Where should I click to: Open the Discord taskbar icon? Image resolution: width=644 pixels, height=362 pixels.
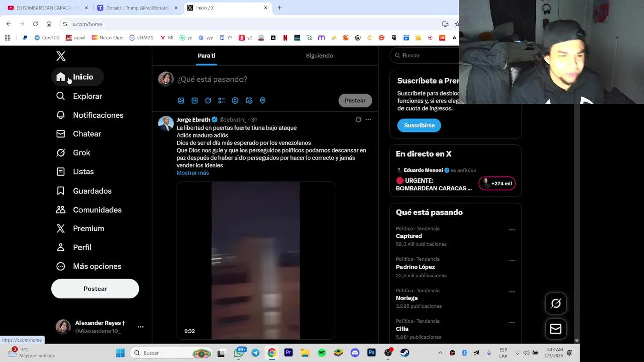(355, 353)
